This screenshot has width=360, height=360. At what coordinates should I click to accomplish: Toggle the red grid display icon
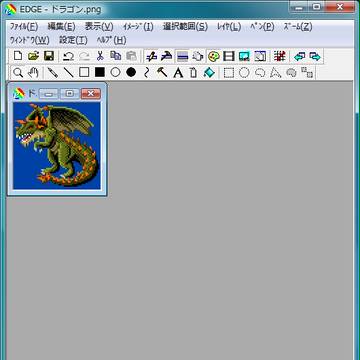[279, 56]
